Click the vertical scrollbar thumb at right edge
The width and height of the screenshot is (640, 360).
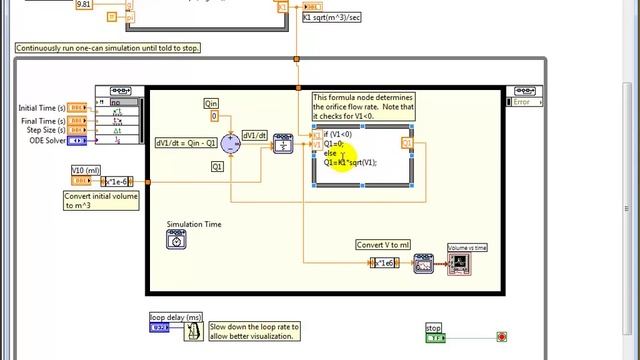click(x=627, y=208)
